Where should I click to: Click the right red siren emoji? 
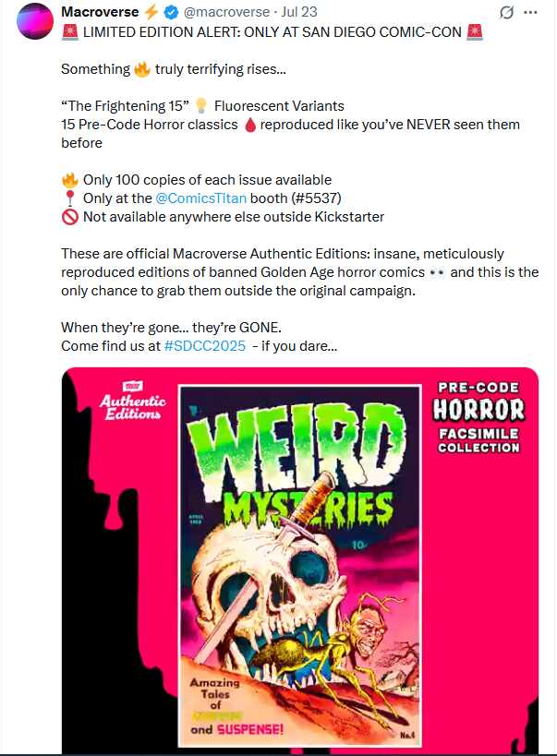click(x=476, y=32)
